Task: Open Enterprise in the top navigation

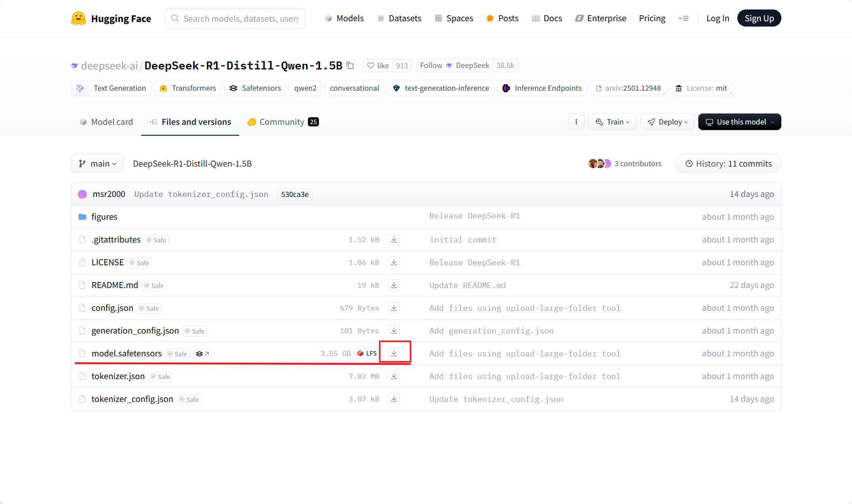Action: point(601,18)
